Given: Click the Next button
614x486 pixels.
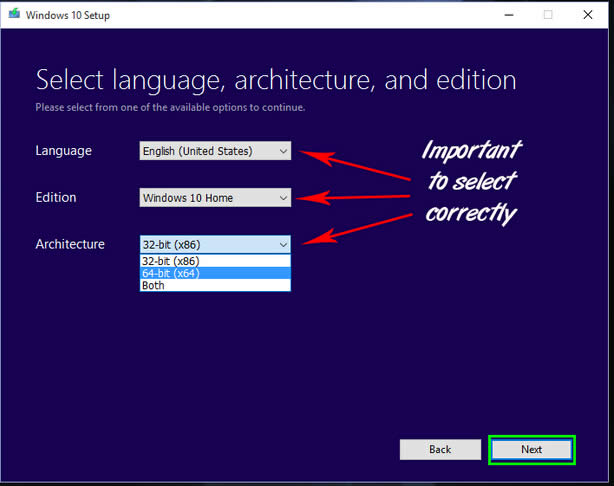Looking at the screenshot, I should point(531,450).
